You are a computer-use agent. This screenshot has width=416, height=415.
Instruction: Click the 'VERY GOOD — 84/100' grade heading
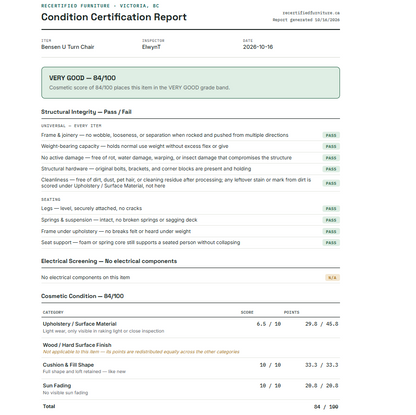coord(82,78)
